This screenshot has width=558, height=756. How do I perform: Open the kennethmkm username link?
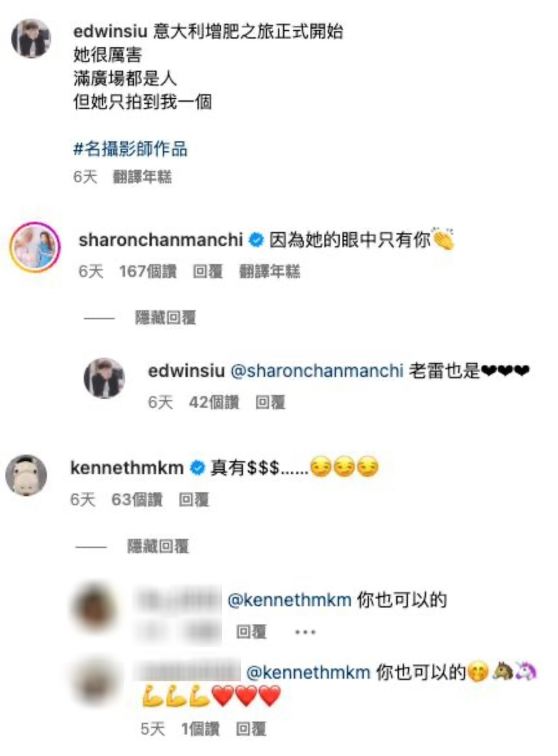pos(127,468)
